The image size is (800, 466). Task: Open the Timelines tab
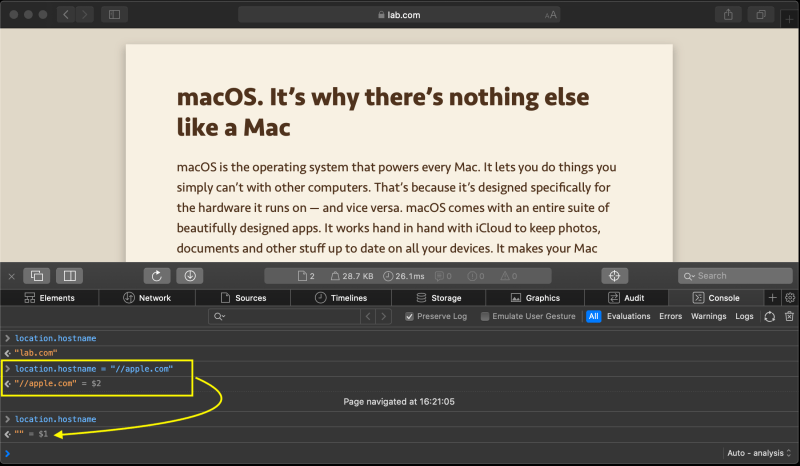[x=341, y=298]
